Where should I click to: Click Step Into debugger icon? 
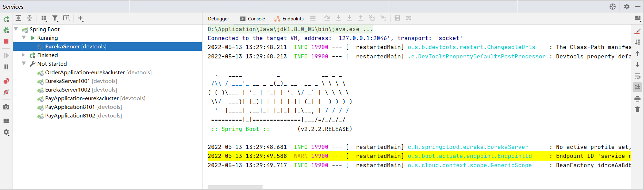point(338,18)
